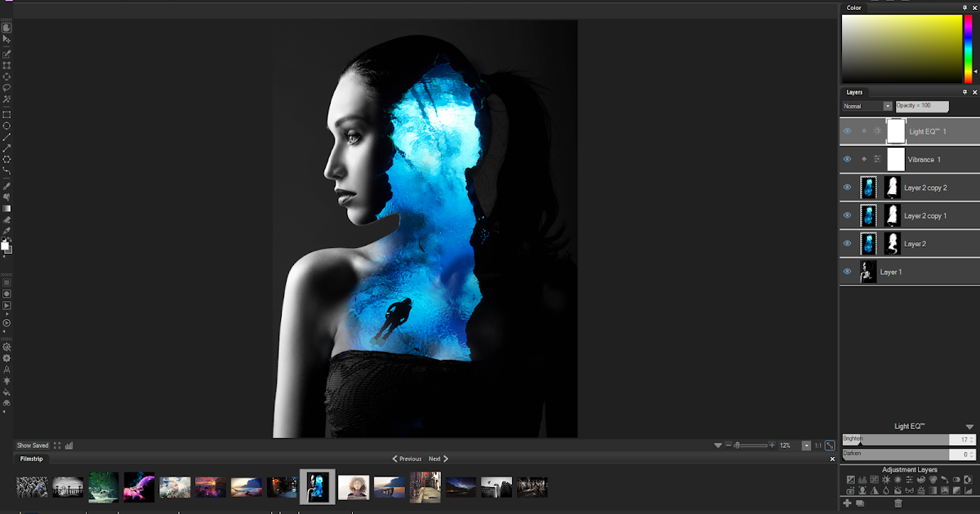Expand the triangle dropdown left of the zoom slider

[719, 445]
